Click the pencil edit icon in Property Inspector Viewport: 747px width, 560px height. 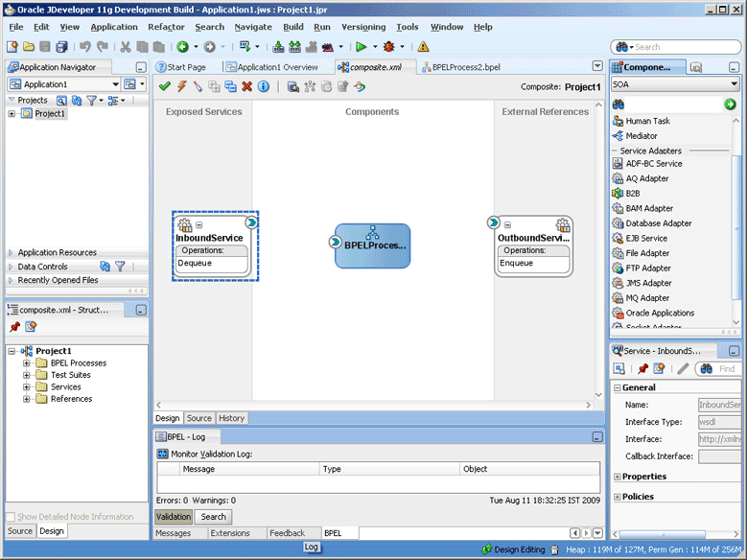(x=683, y=368)
